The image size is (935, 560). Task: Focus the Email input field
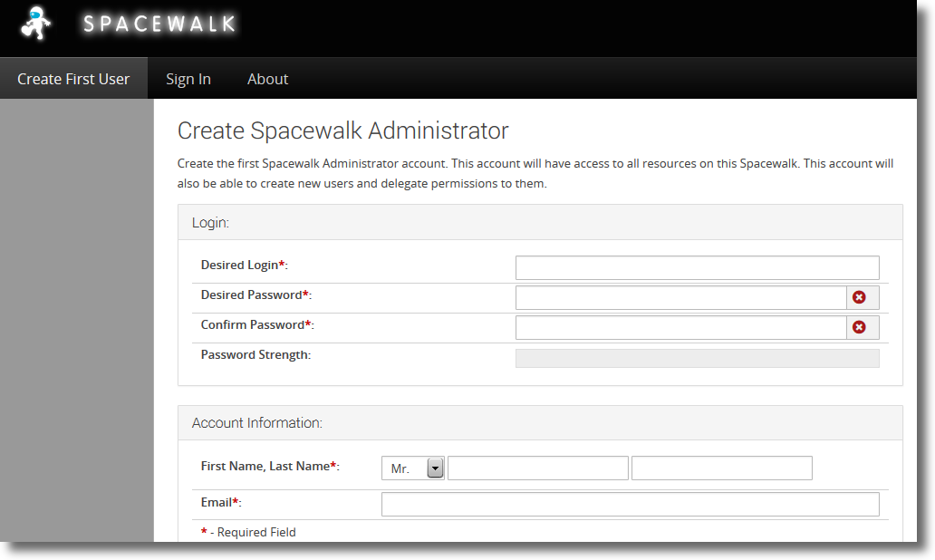(631, 504)
